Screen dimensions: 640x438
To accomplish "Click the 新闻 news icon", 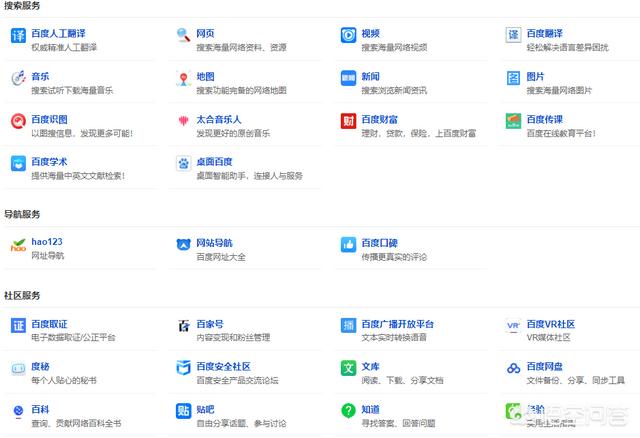I will (x=348, y=78).
